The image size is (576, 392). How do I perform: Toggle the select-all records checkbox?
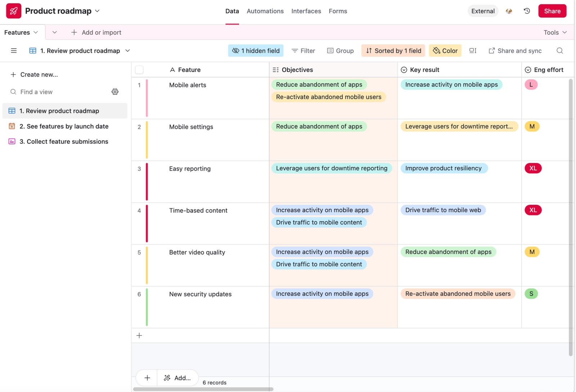tap(139, 70)
